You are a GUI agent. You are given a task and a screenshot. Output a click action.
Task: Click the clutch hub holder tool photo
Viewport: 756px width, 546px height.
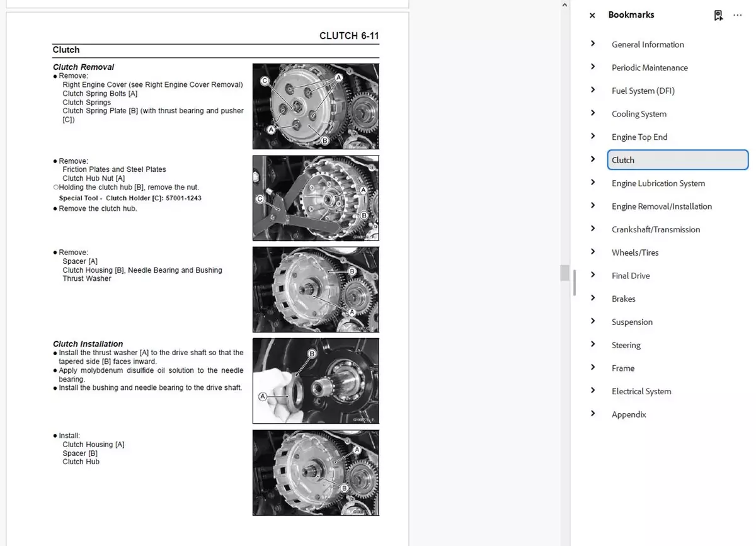pyautogui.click(x=316, y=198)
